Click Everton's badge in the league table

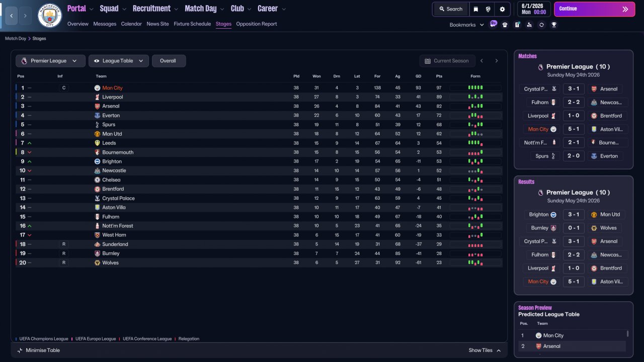click(98, 115)
